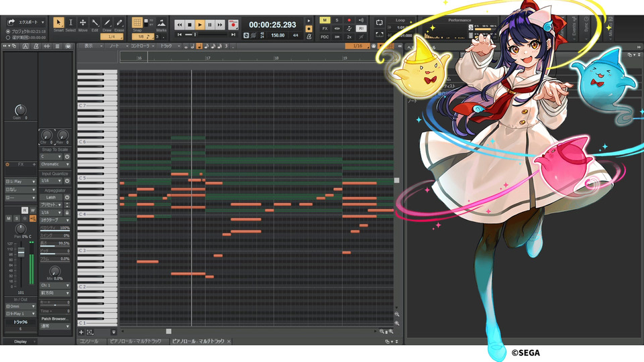This screenshot has height=362, width=644.
Task: Select the 選択範囲 radio option
Action: coord(8,38)
